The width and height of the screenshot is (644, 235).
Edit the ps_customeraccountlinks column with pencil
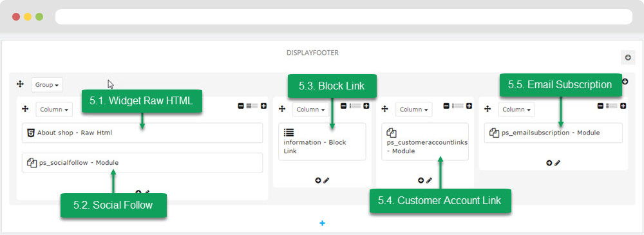tap(429, 180)
